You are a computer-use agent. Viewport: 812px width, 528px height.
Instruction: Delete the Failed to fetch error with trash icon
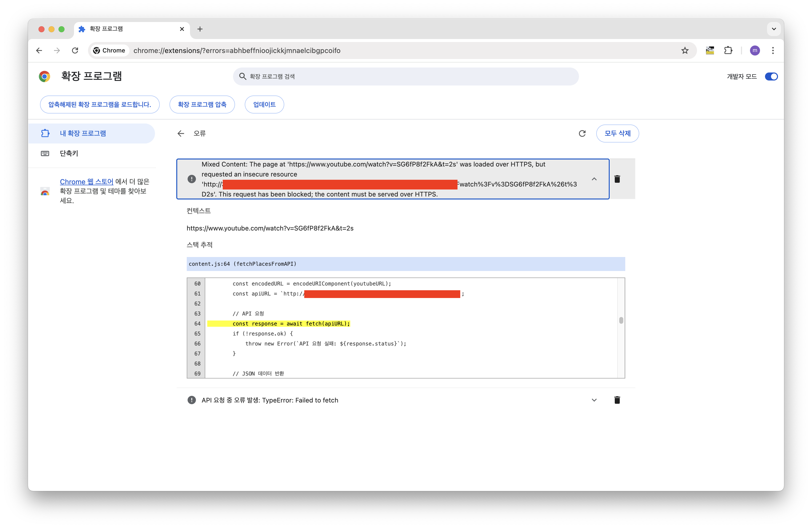[617, 400]
